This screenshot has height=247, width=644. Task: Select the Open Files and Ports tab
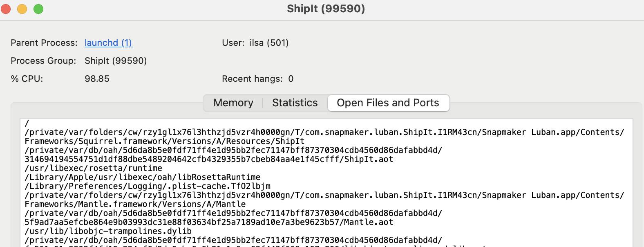388,103
